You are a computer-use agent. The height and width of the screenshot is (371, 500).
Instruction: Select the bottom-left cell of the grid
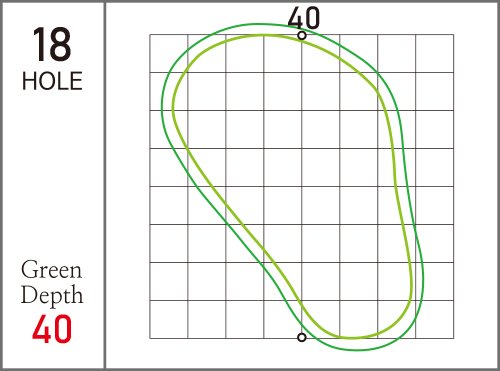click(x=169, y=319)
